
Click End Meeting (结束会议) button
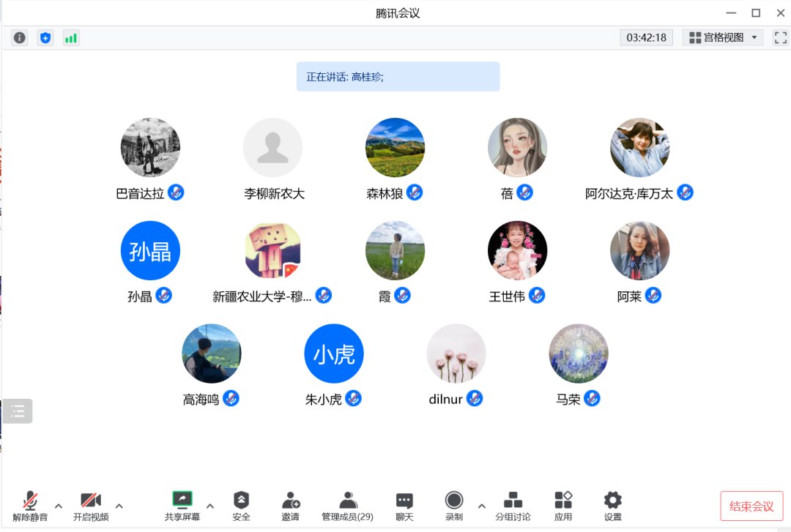[x=751, y=506]
